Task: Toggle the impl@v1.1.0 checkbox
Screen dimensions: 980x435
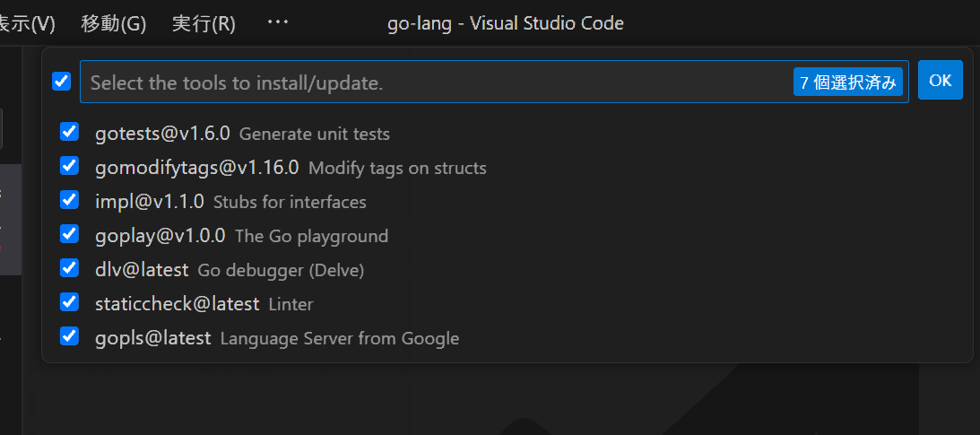Action: [69, 201]
